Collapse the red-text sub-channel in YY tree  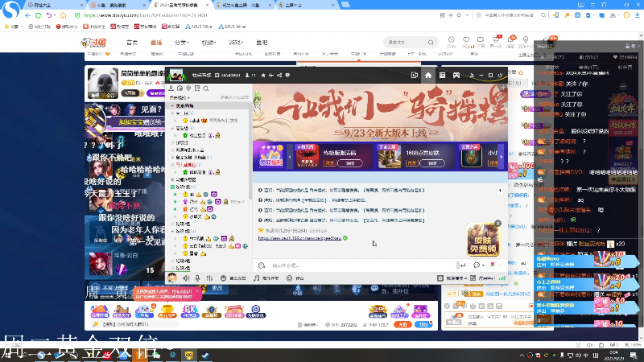(172, 165)
